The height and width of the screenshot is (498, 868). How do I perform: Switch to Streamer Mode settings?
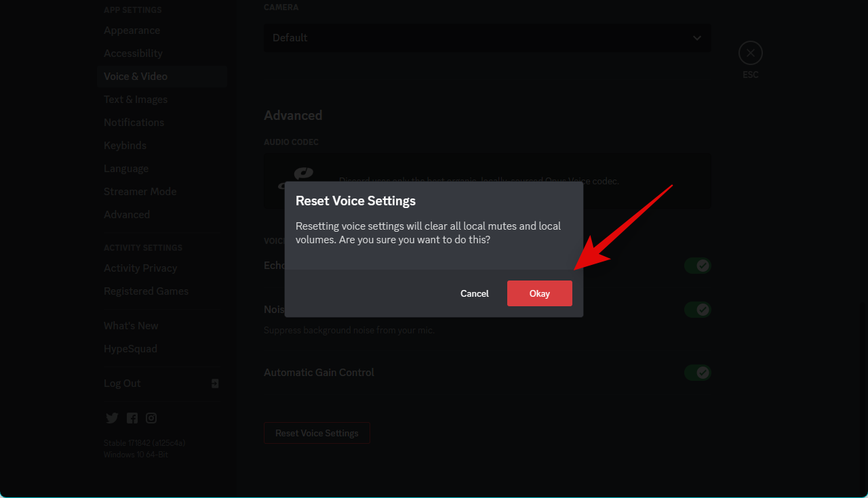point(140,192)
